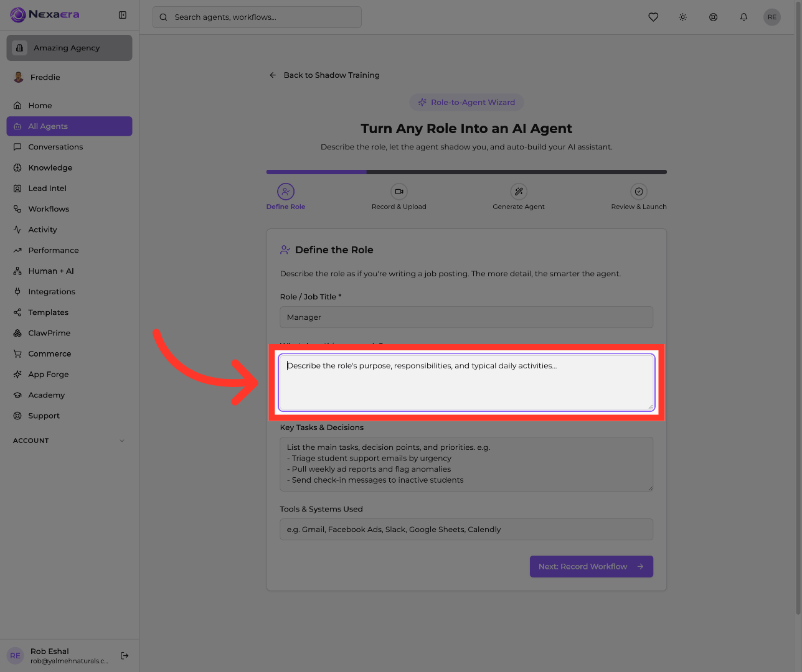Launch App Forge
The height and width of the screenshot is (672, 802).
pos(69,375)
